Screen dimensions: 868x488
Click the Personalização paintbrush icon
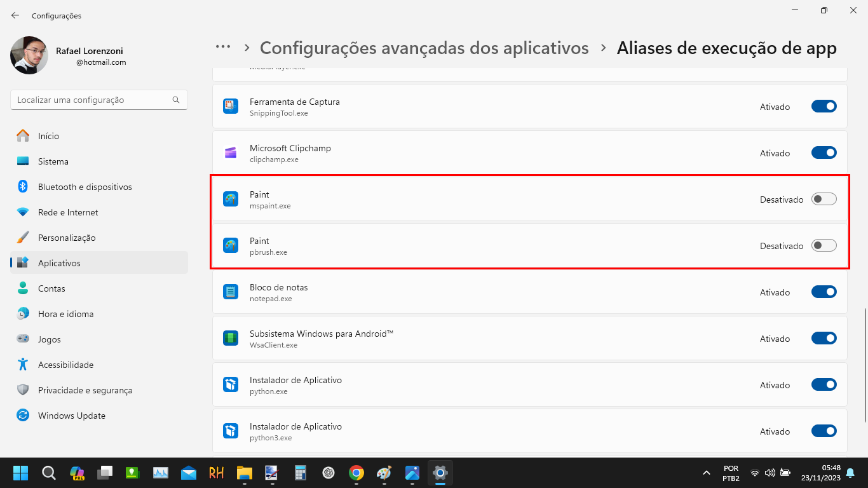coord(23,238)
